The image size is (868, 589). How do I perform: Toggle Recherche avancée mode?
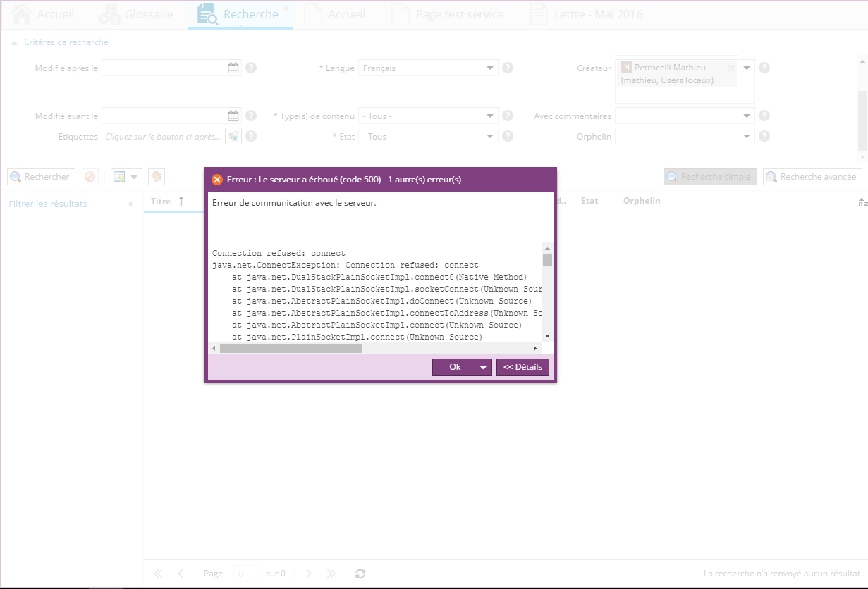pos(812,177)
